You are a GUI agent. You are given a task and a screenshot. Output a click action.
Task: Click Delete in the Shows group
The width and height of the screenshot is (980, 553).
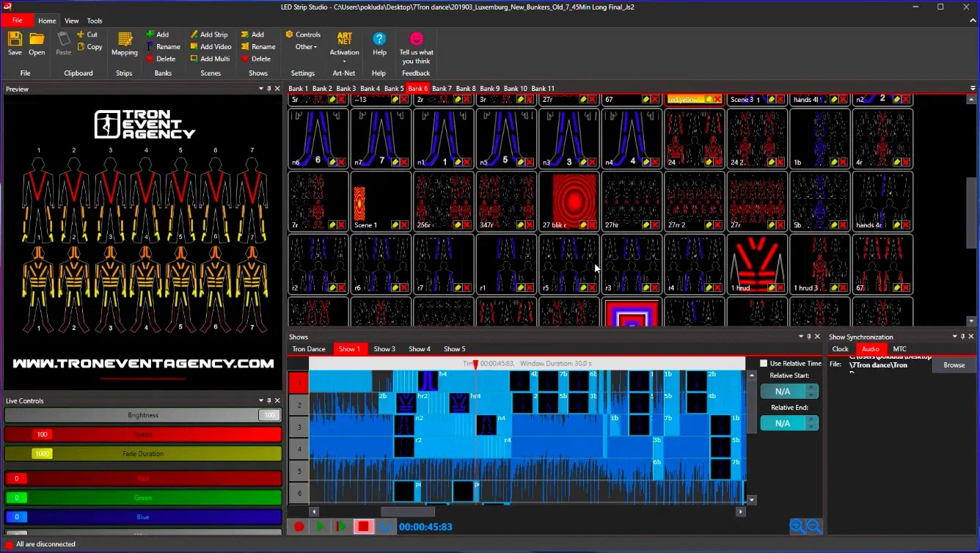256,59
